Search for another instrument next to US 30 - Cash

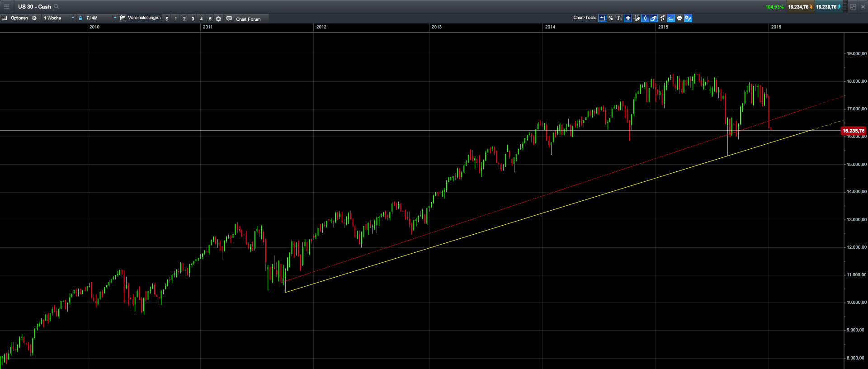(57, 7)
